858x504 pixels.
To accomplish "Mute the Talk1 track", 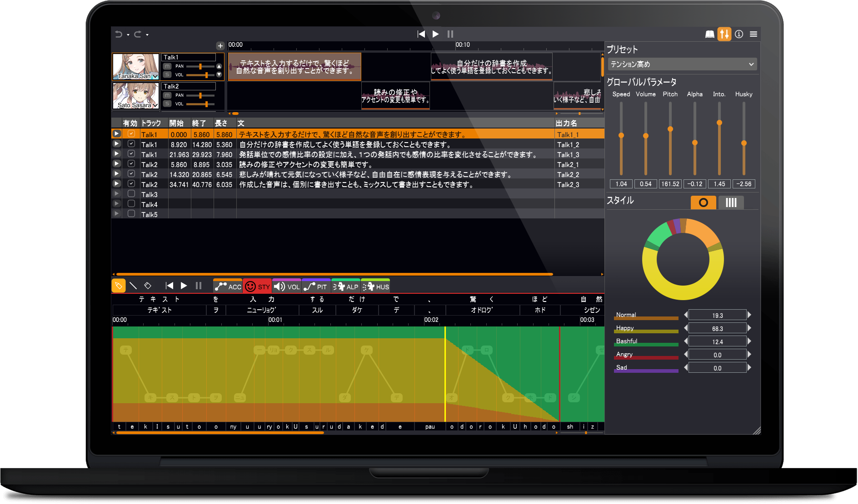I will pyautogui.click(x=167, y=66).
